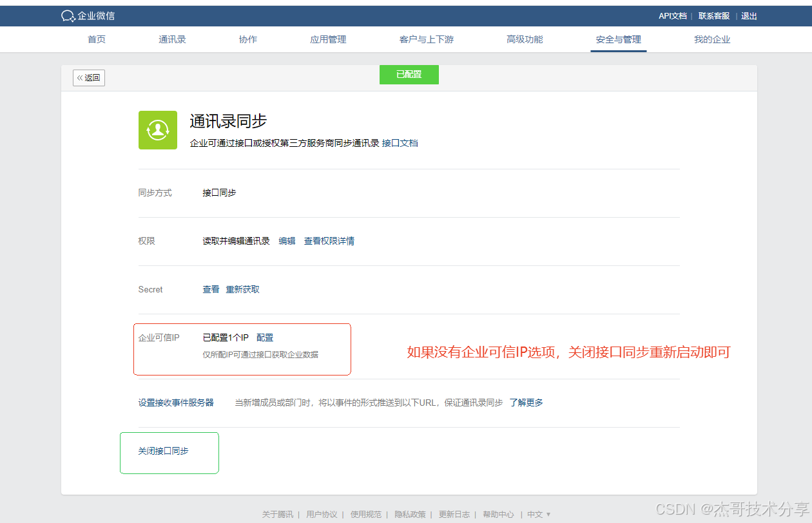Click 重新获取 for the Secret

tap(243, 289)
